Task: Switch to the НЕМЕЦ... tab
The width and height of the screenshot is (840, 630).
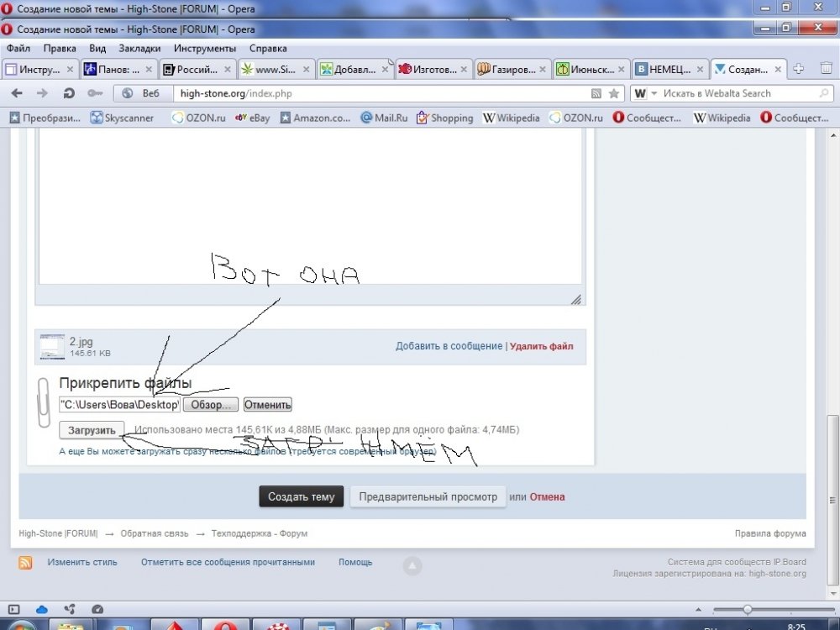Action: click(669, 69)
